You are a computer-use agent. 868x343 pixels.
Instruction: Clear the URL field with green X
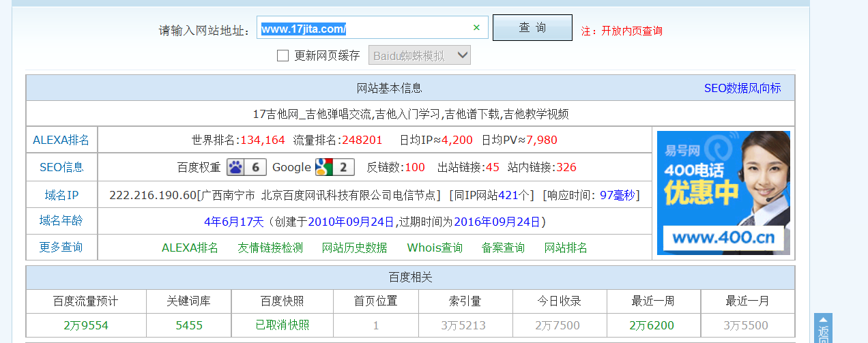476,28
